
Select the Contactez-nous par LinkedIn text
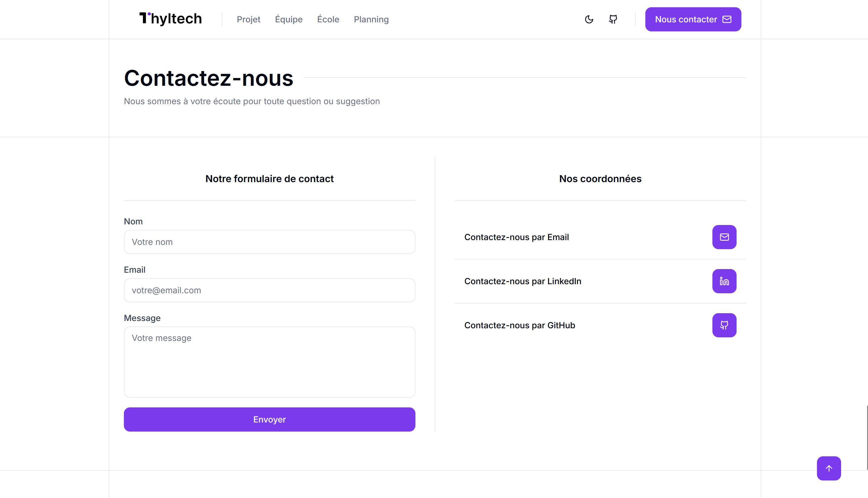(x=522, y=281)
